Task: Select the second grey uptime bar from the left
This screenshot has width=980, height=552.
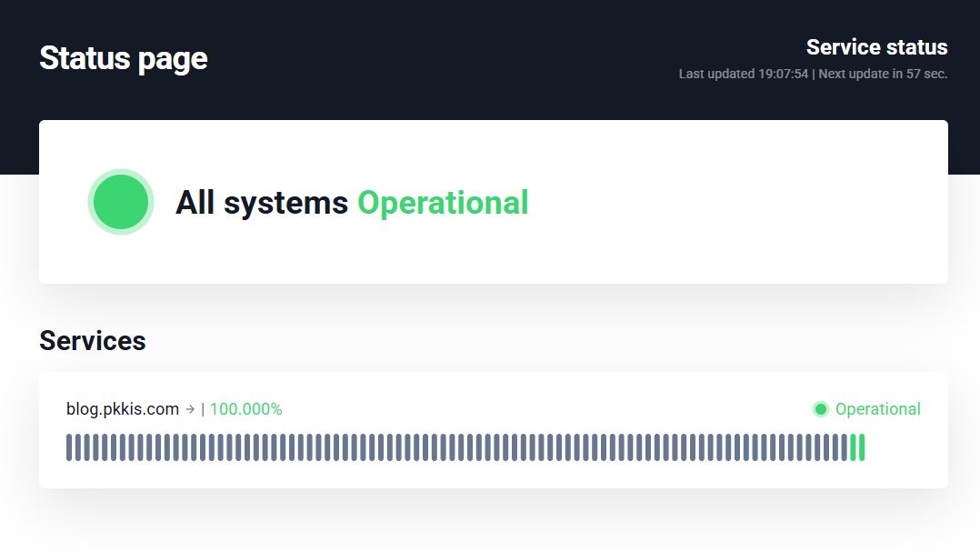Action: coord(78,447)
